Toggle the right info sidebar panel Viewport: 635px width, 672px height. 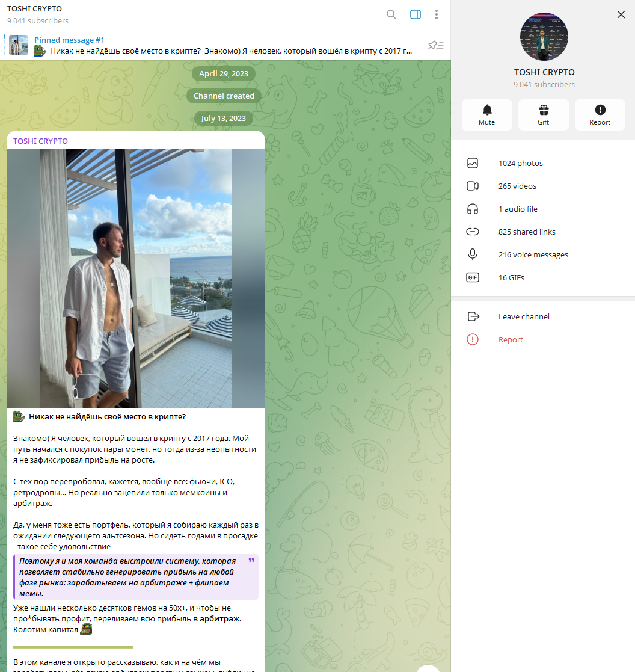click(415, 15)
